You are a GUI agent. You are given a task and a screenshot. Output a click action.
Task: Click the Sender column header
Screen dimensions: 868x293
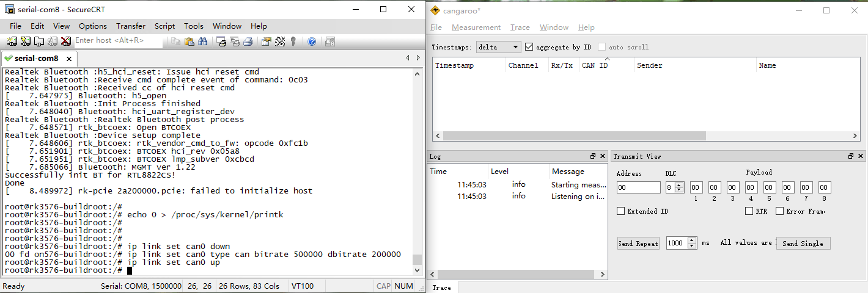click(695, 65)
